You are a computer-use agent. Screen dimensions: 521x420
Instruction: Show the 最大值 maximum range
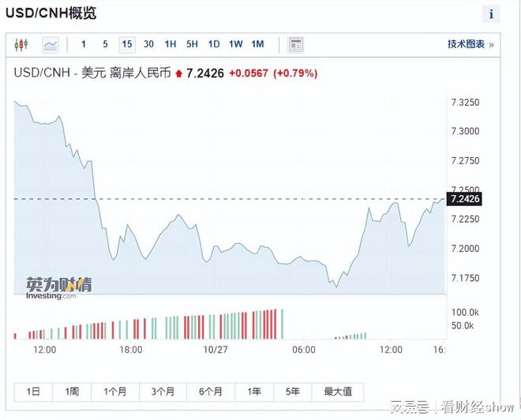coord(338,392)
